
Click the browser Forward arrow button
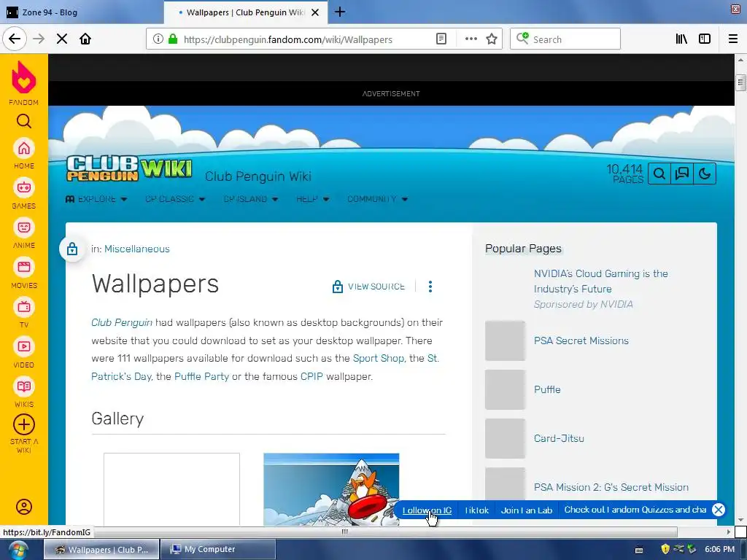click(39, 39)
